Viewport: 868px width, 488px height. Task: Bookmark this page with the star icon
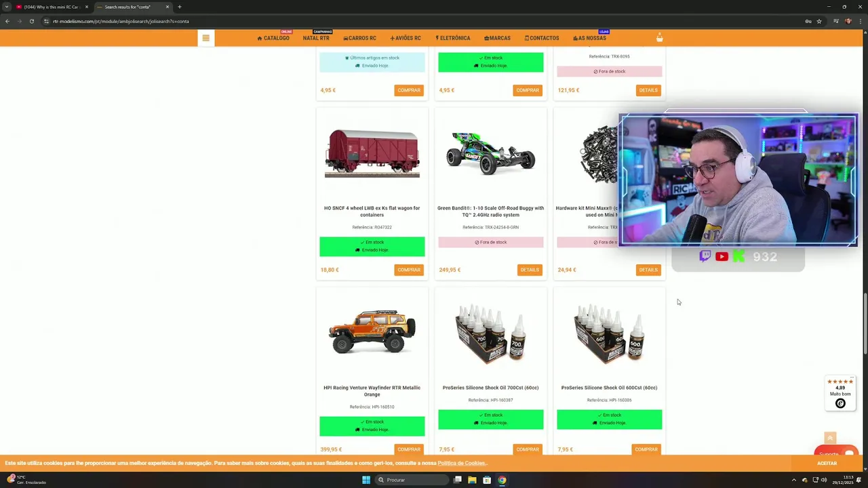click(819, 21)
